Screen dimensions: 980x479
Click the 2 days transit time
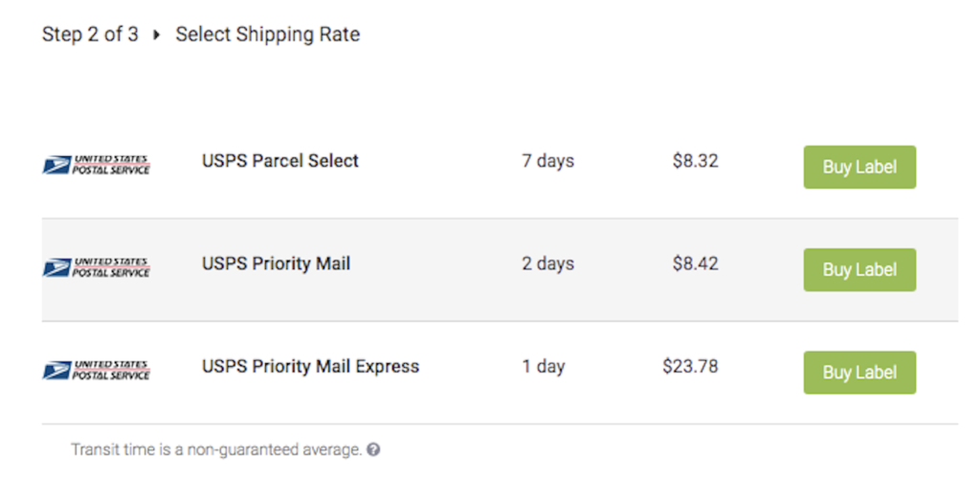point(547,263)
